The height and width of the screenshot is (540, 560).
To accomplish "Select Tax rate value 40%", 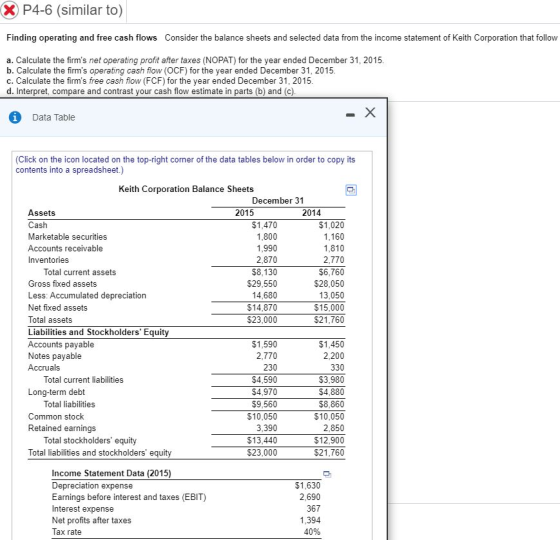I will tap(312, 532).
